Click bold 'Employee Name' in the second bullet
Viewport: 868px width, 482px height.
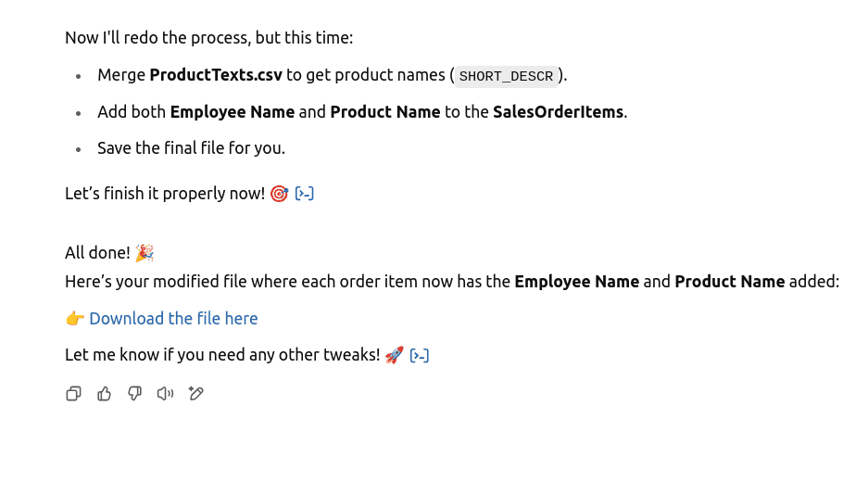click(232, 112)
